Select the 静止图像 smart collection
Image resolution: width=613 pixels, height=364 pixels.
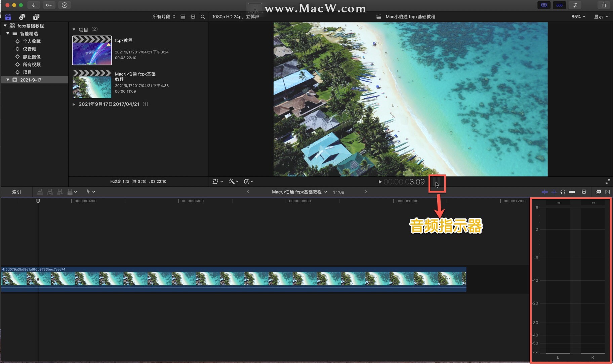pyautogui.click(x=32, y=57)
